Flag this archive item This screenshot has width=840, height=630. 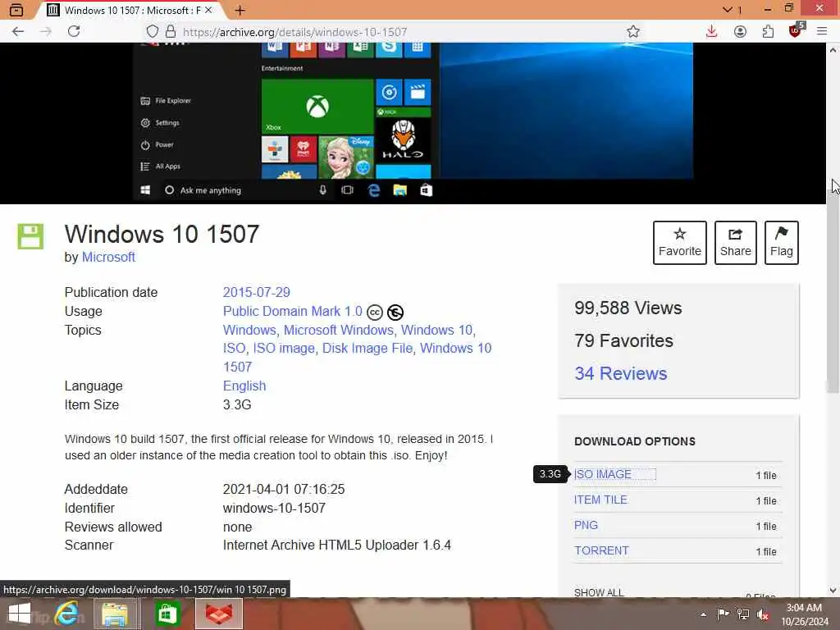click(782, 243)
